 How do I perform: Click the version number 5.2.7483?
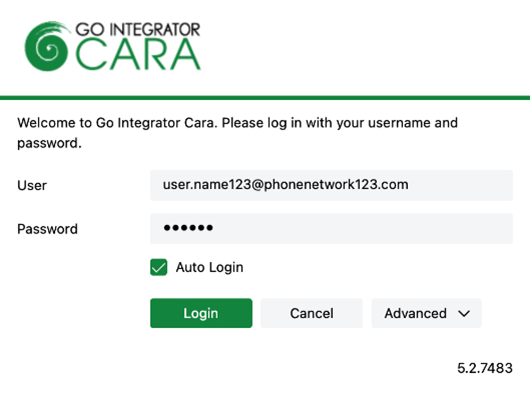pyautogui.click(x=485, y=368)
